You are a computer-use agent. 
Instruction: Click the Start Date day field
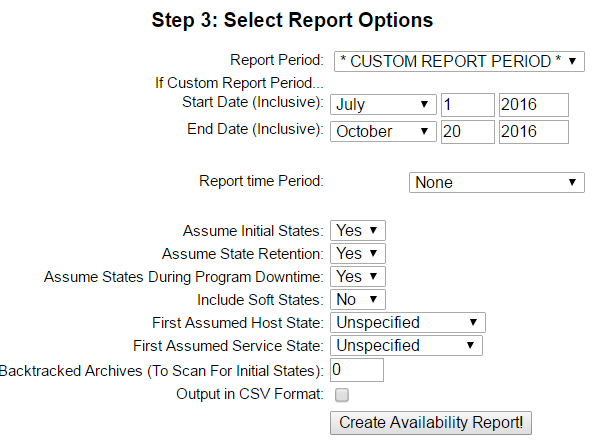point(467,104)
